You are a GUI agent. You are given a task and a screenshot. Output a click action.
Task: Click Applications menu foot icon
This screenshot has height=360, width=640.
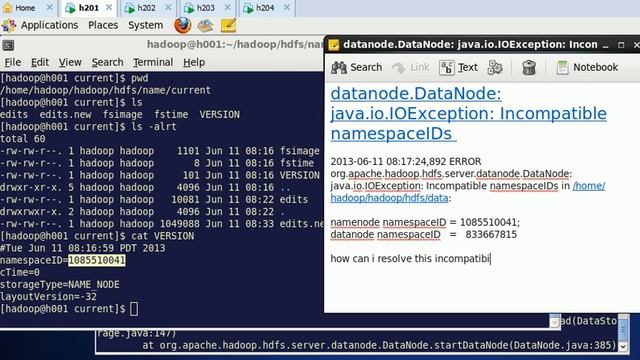[9, 25]
